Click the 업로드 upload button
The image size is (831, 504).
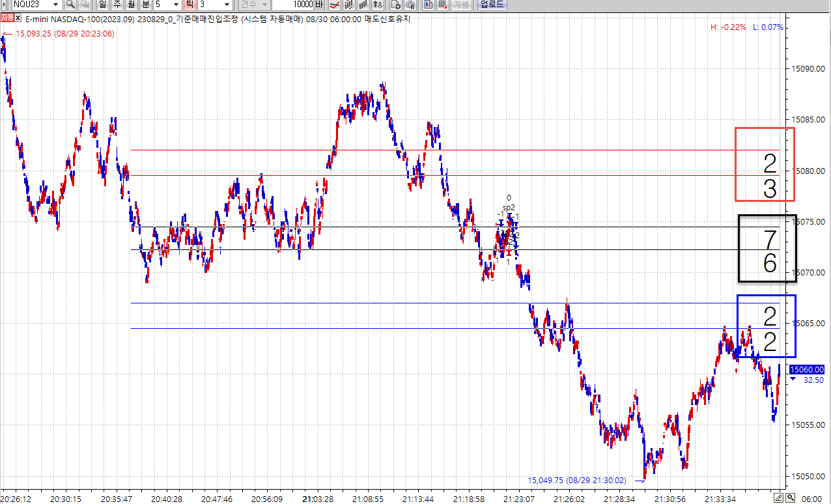click(x=491, y=5)
